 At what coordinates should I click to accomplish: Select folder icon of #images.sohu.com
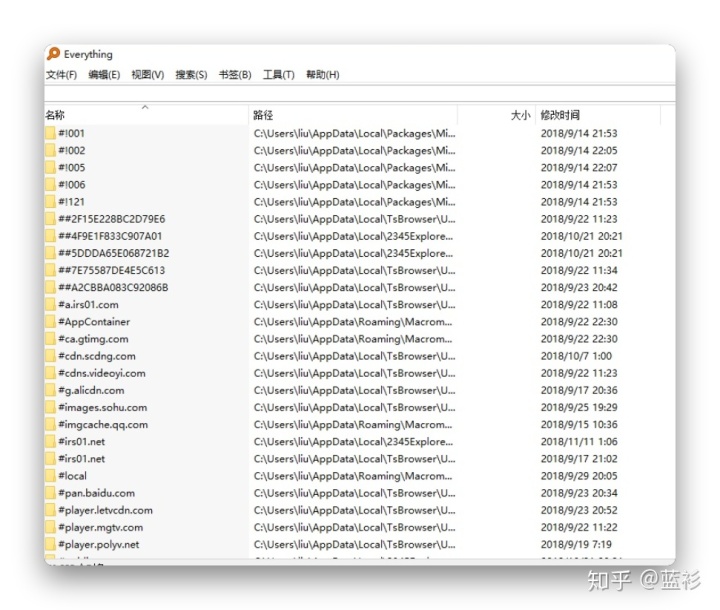(50, 407)
